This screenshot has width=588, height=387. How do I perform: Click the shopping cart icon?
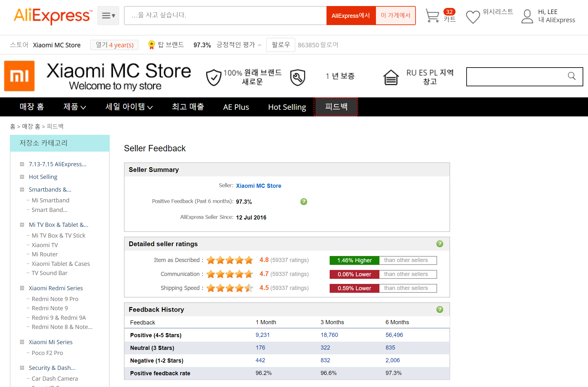[432, 16]
